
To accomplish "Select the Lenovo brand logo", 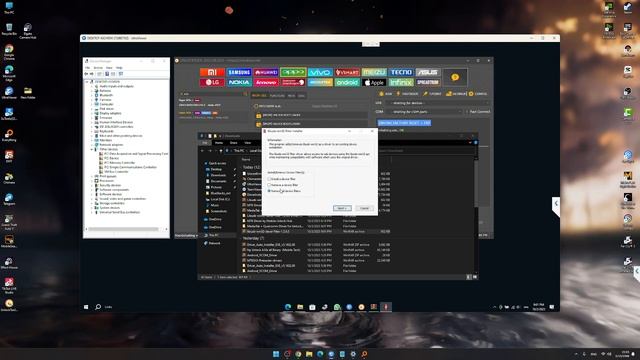I will pos(266,82).
